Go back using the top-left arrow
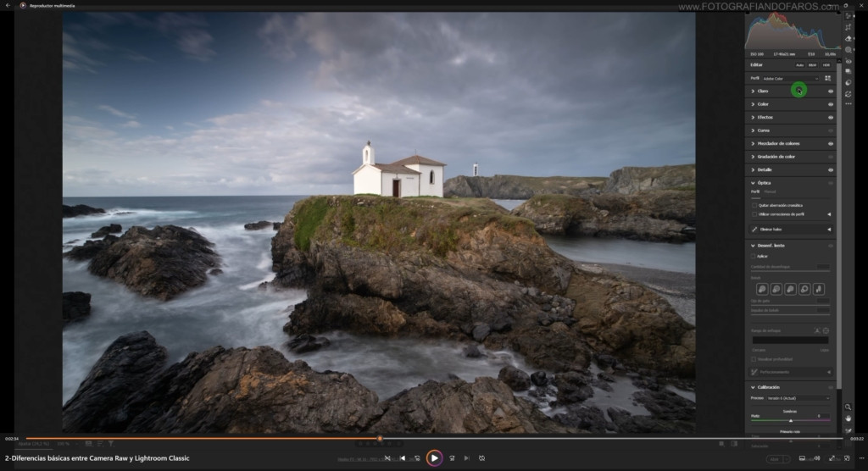 8,5
